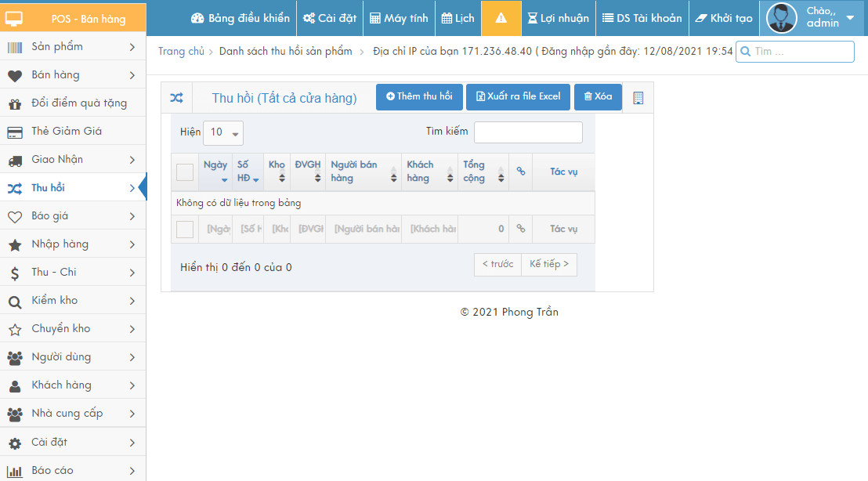Click the Tìm kiếm table search field
Screen dimensions: 868x481
[x=528, y=132]
